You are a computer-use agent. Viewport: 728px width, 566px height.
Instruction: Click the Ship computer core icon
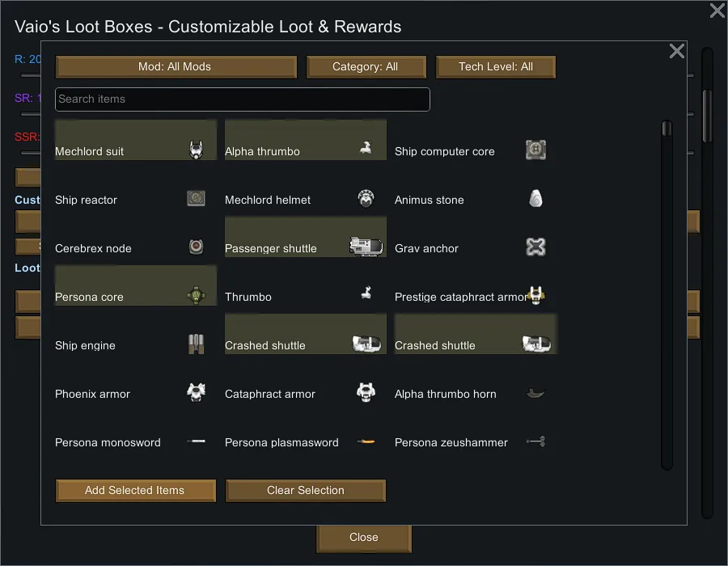pos(535,150)
